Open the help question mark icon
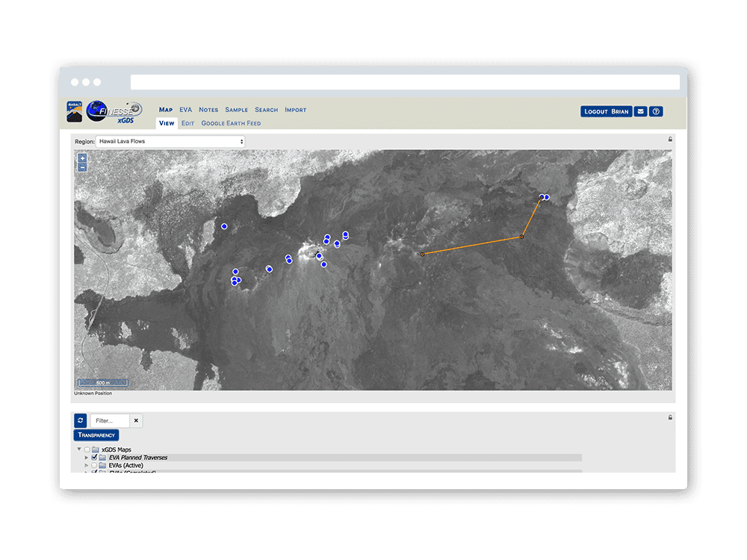The image size is (747, 560). (656, 111)
